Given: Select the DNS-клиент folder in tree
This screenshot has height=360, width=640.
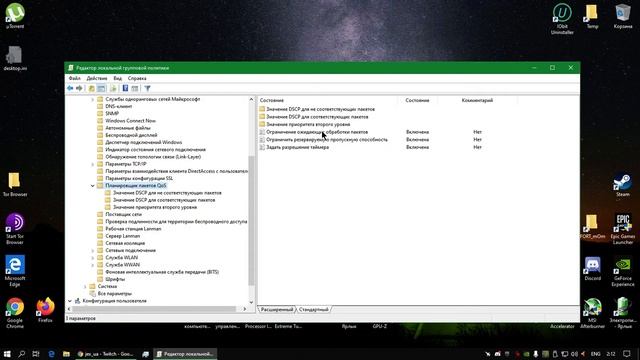Looking at the screenshot, I should [118, 106].
